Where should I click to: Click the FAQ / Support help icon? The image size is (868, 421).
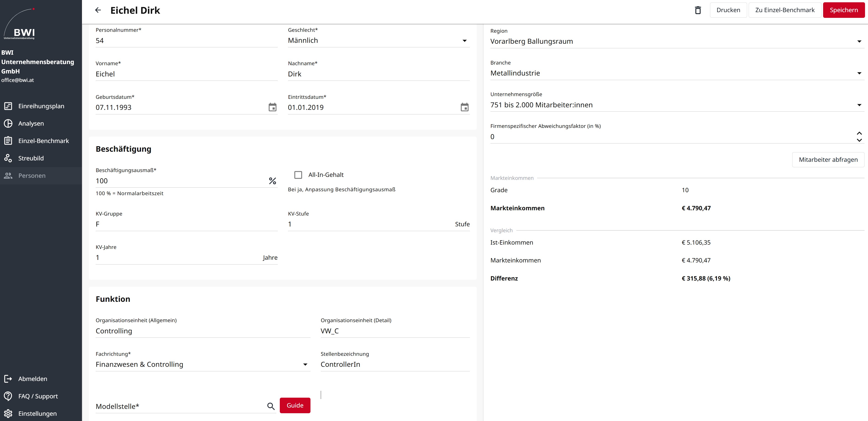pos(8,396)
